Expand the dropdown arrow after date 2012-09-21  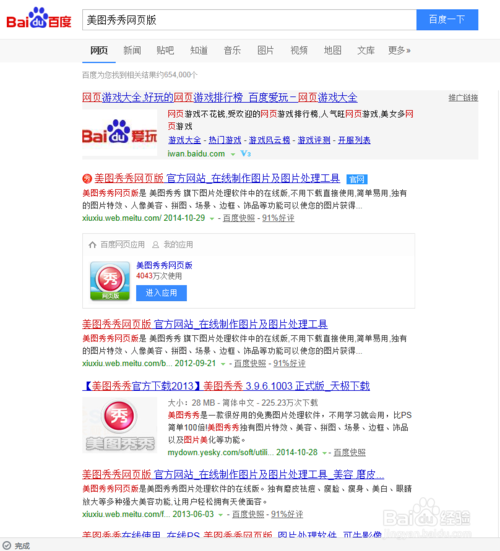tap(223, 364)
